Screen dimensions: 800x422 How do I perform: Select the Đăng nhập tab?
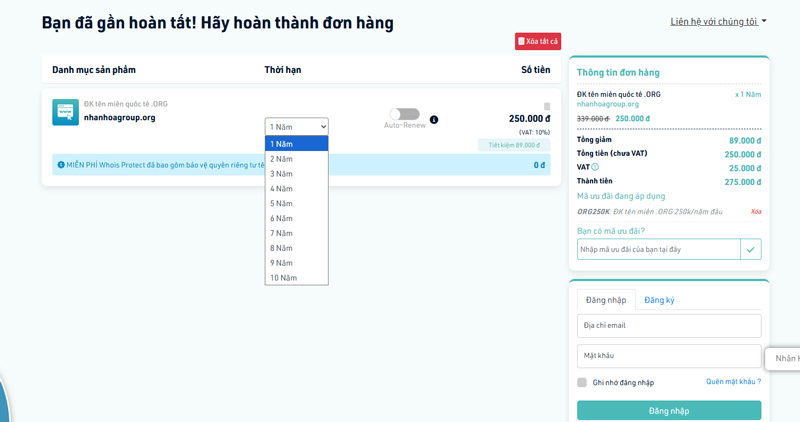[x=606, y=300]
